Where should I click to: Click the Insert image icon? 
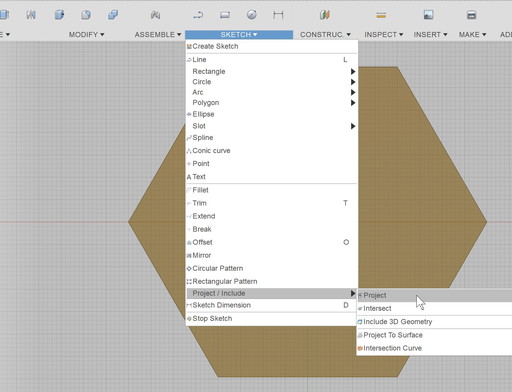coord(429,15)
